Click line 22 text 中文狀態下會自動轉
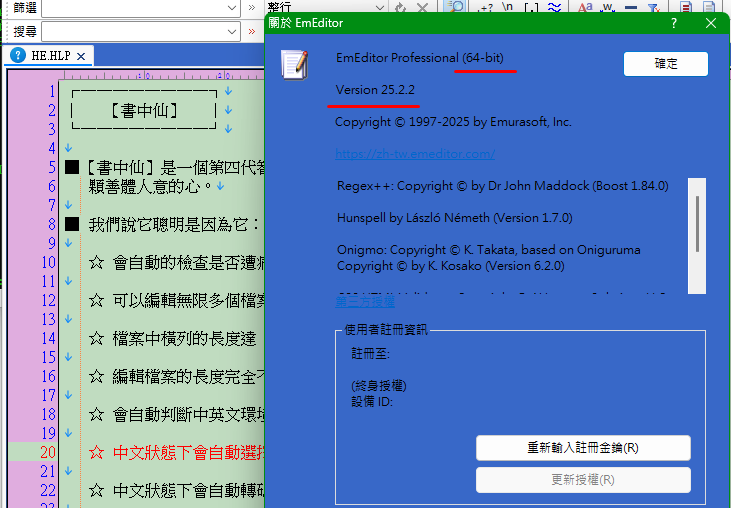Screen dimensions: 731x508 pos(188,491)
